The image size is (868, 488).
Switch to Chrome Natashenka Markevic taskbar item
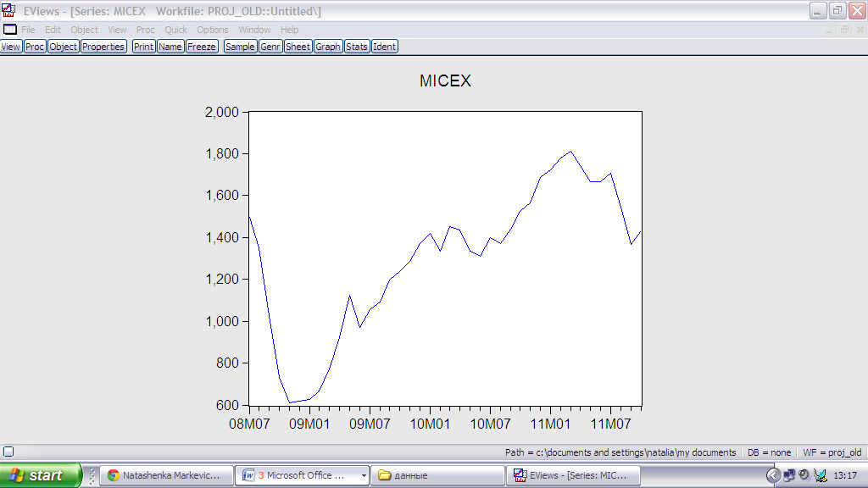coord(165,475)
